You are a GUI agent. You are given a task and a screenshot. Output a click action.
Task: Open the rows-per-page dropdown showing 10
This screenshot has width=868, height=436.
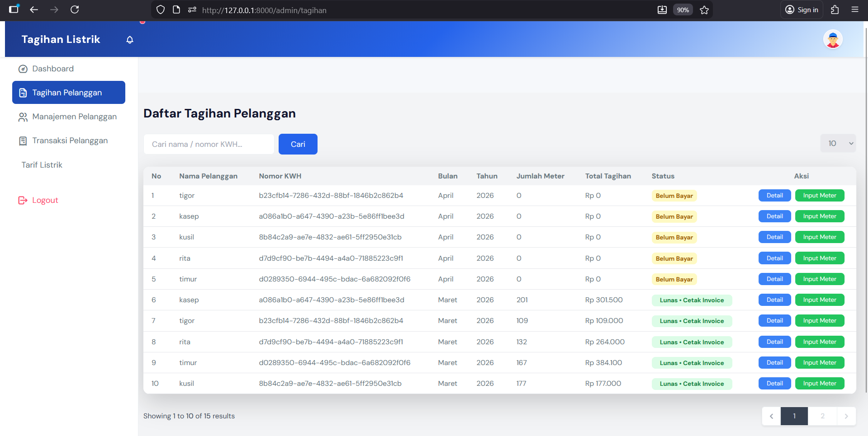(x=838, y=143)
